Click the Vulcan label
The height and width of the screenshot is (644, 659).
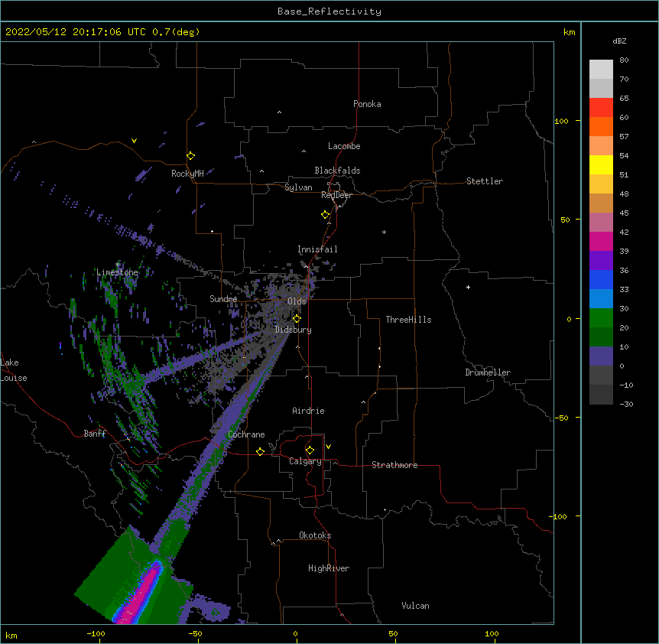(415, 606)
